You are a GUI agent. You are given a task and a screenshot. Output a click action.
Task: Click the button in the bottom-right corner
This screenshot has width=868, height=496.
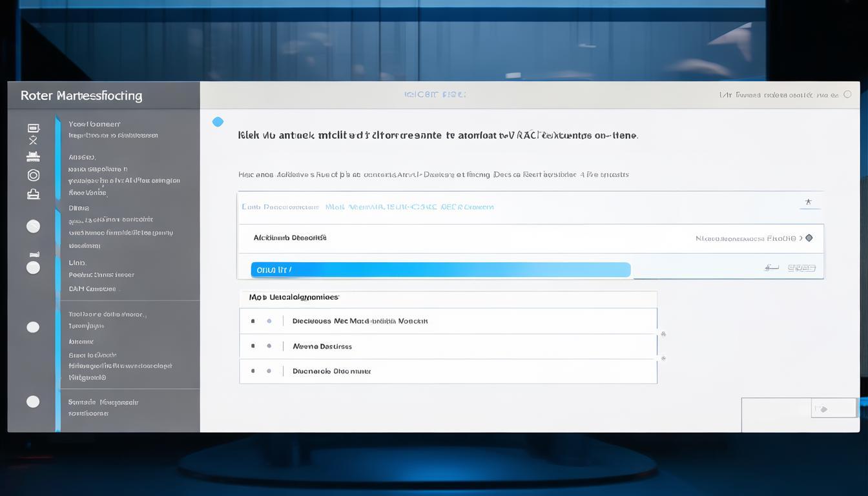(834, 408)
